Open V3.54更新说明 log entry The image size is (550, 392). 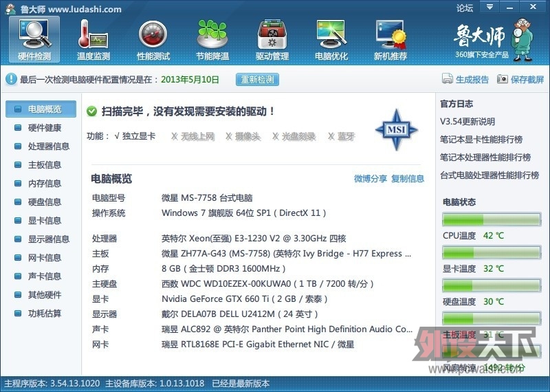tap(467, 122)
